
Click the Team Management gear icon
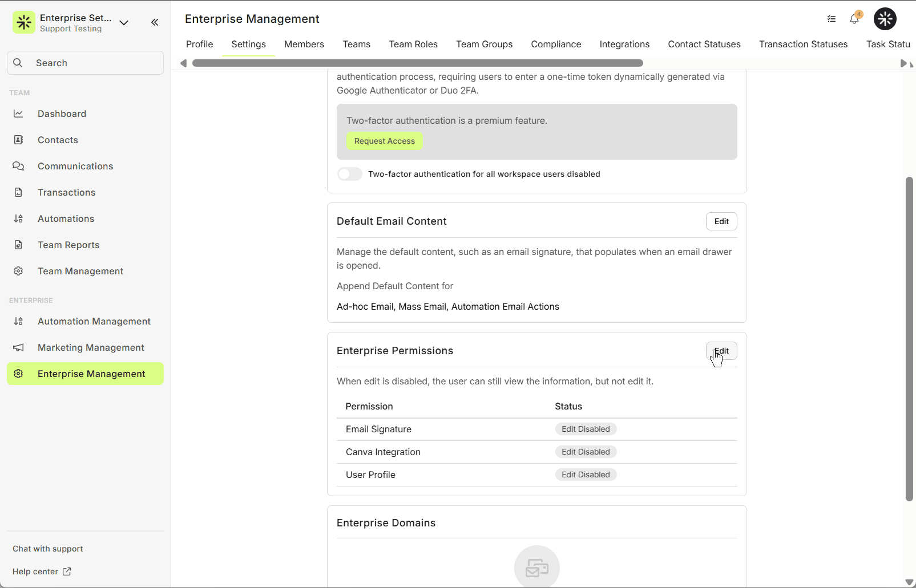tap(18, 271)
